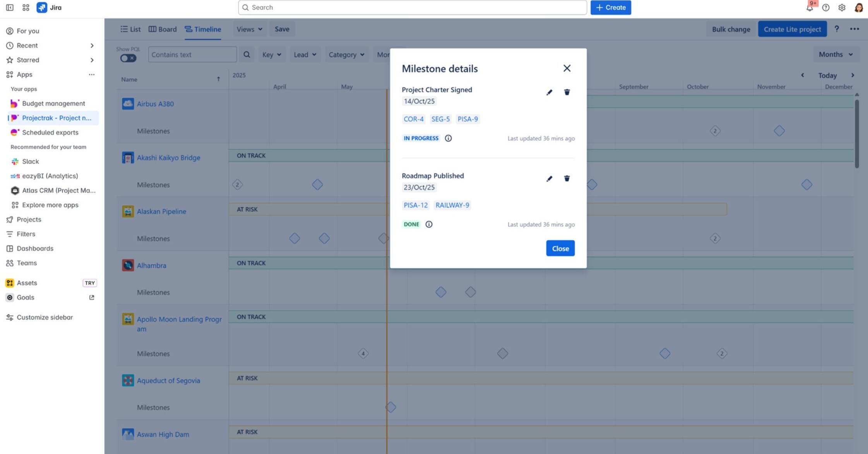Delete the Roadmap Published milestone
The width and height of the screenshot is (868, 454).
pyautogui.click(x=567, y=178)
